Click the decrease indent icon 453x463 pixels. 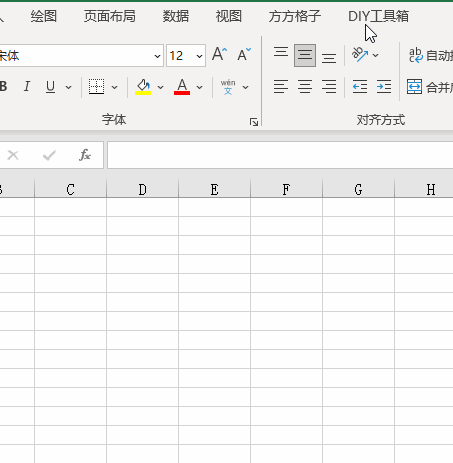tap(360, 87)
